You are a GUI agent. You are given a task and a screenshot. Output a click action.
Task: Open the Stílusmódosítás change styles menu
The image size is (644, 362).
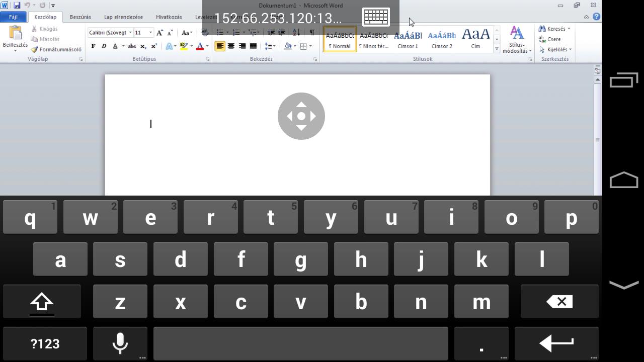click(x=517, y=40)
